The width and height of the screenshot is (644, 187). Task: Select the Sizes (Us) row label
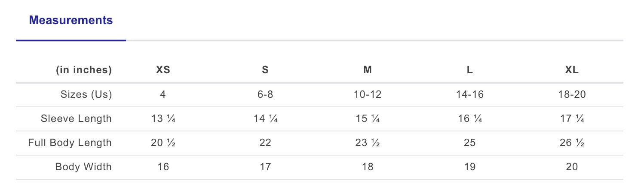tap(86, 94)
